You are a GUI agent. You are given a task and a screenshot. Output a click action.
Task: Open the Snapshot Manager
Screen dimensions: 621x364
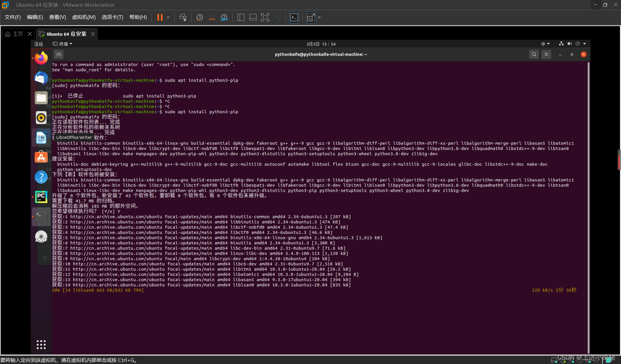(x=224, y=17)
